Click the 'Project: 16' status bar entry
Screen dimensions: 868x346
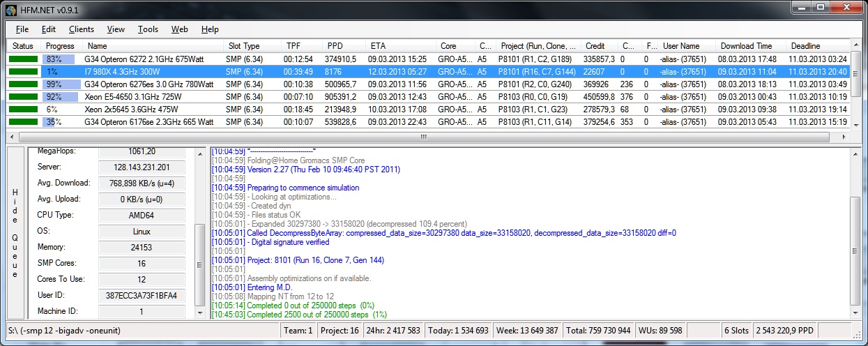(339, 331)
